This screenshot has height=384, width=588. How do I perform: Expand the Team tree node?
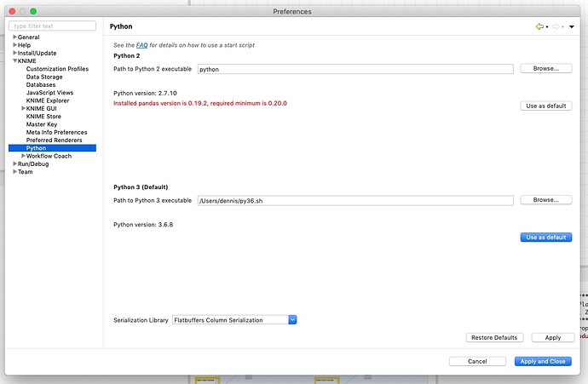coord(14,172)
